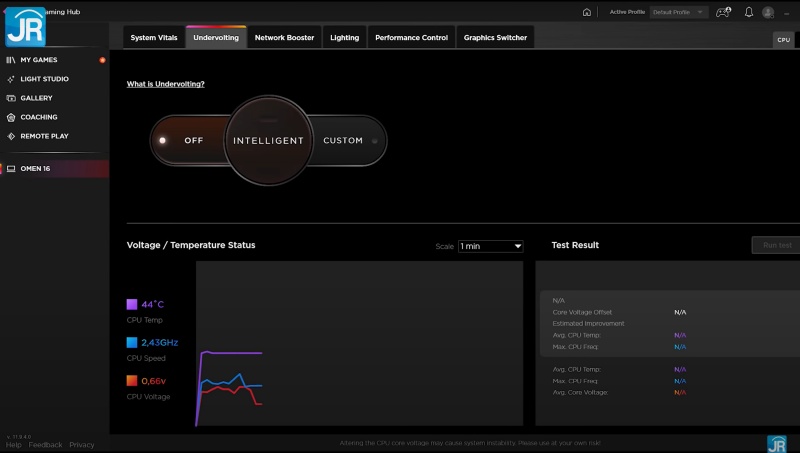This screenshot has width=800, height=453.
Task: Click the 'What is Undervolting?' link
Action: [x=165, y=84]
